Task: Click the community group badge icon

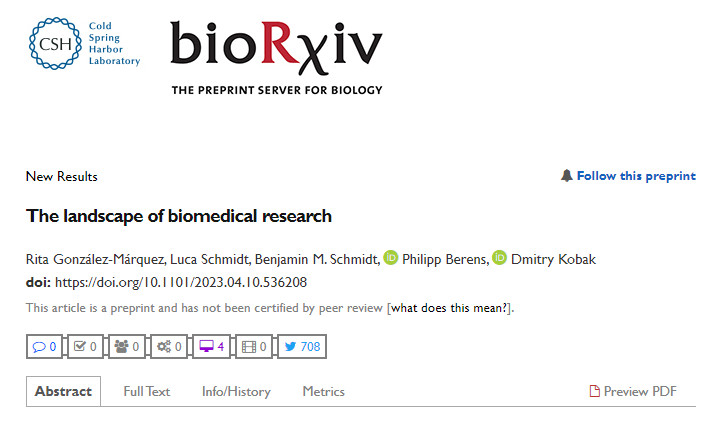Action: pyautogui.click(x=128, y=347)
